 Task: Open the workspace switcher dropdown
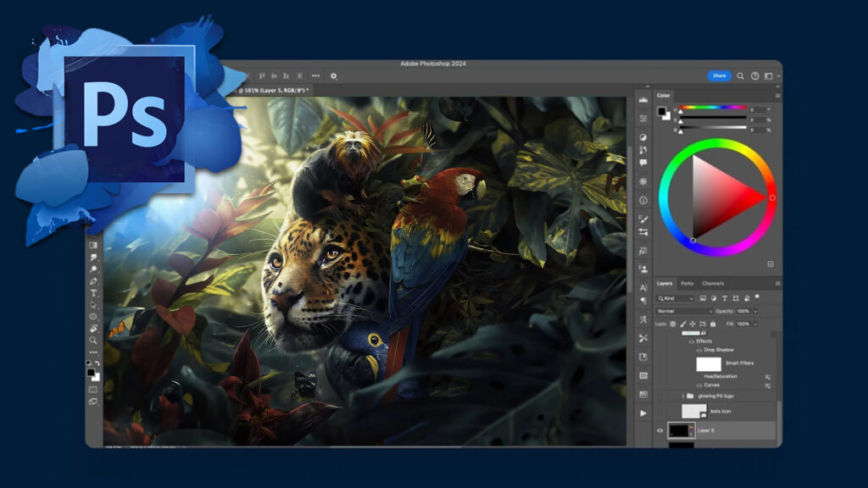771,75
